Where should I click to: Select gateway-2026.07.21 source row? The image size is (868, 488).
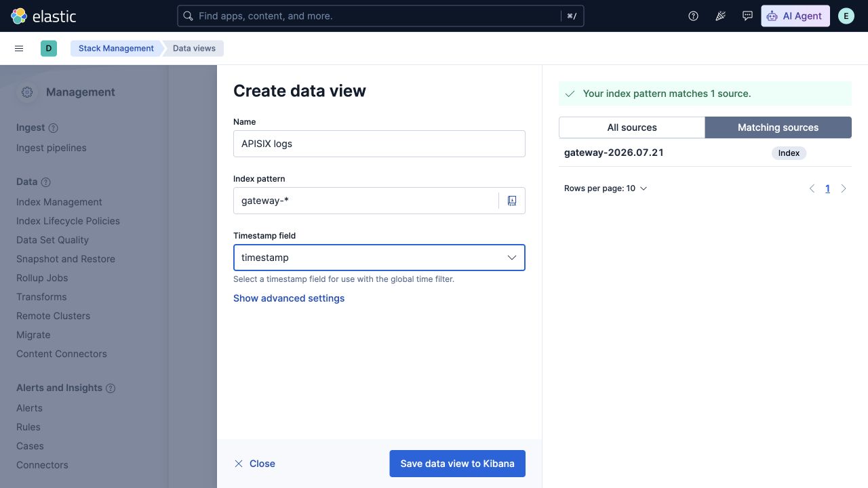[x=705, y=153]
